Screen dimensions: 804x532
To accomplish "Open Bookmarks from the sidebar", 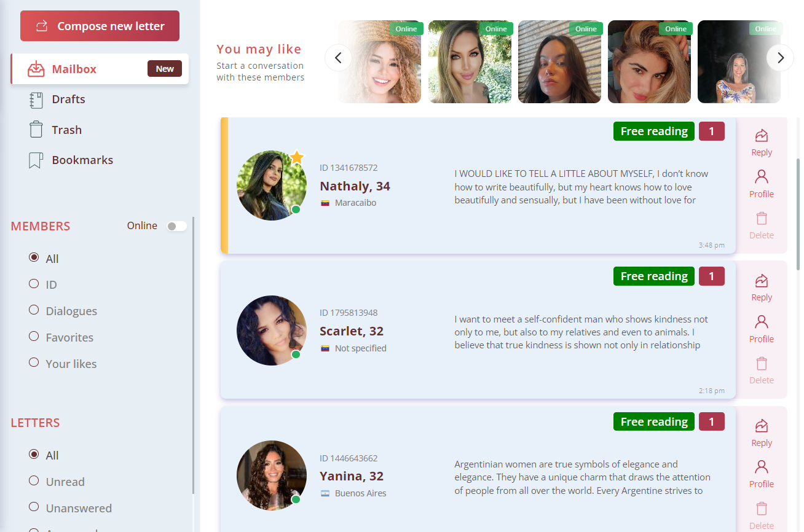I will tap(82, 160).
